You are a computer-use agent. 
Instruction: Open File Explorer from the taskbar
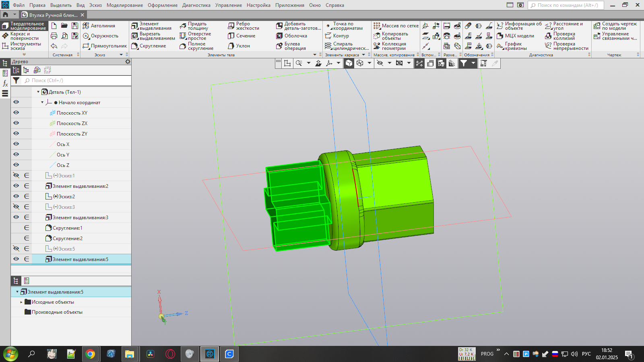pos(129,354)
